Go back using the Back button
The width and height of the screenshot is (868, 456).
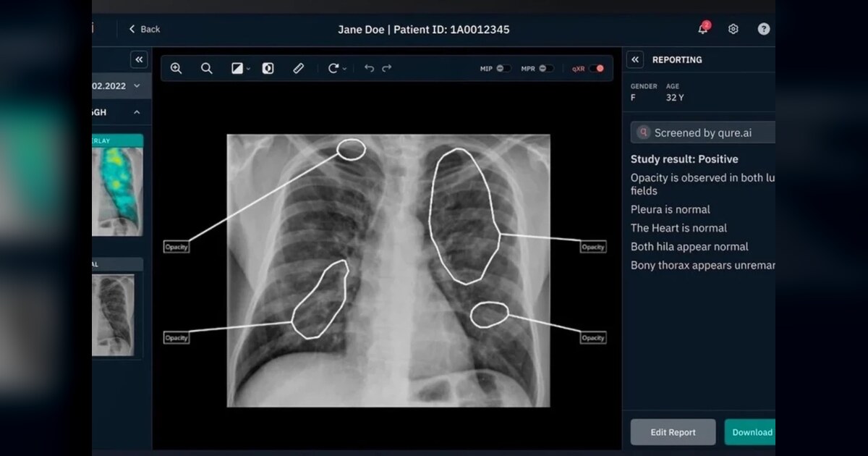click(x=145, y=29)
